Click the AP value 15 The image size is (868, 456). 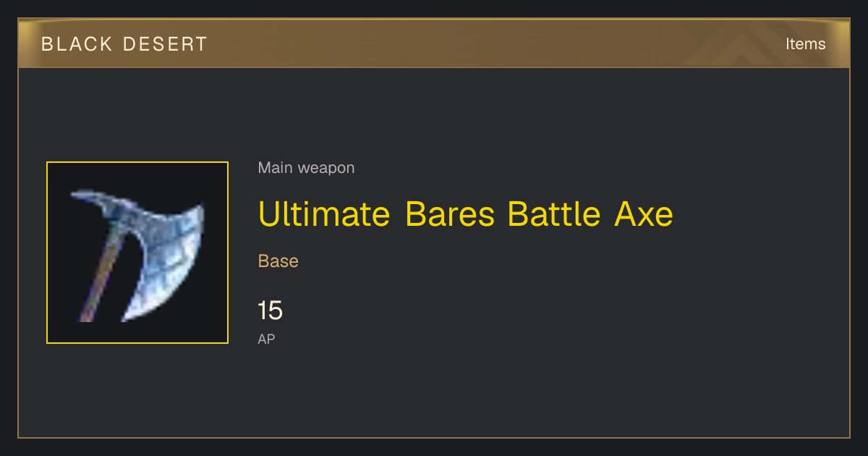(x=270, y=311)
